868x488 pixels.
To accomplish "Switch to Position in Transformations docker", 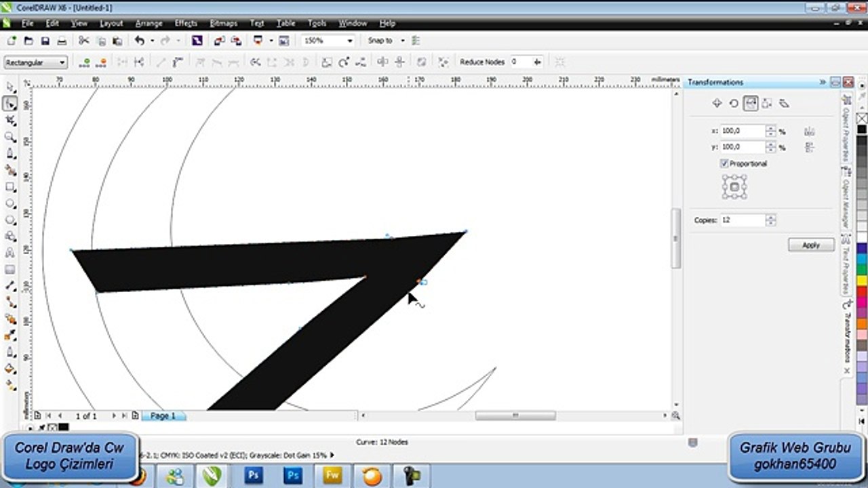I will click(x=717, y=104).
